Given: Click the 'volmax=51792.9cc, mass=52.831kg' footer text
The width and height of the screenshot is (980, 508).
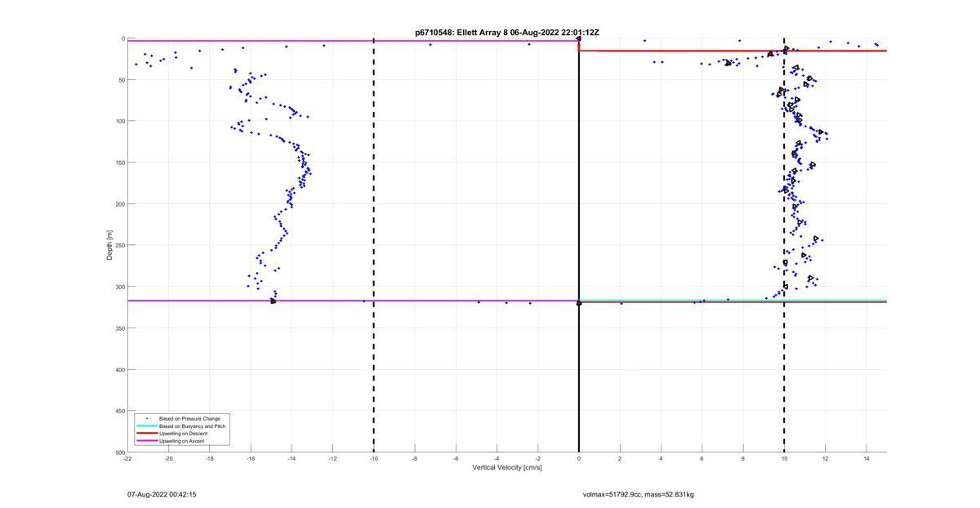Looking at the screenshot, I should [639, 494].
